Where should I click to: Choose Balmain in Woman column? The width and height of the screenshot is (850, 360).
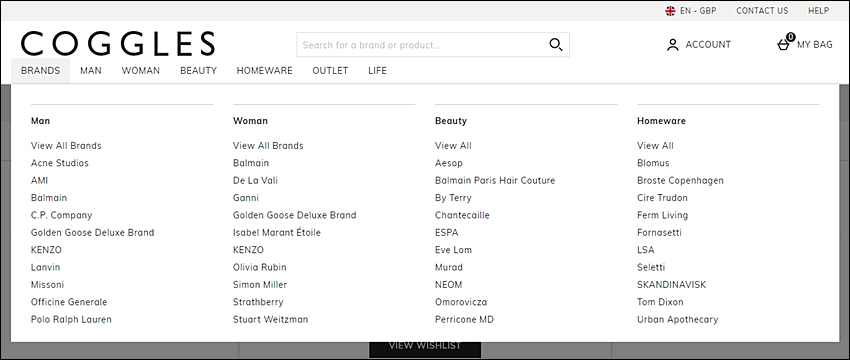(x=251, y=163)
